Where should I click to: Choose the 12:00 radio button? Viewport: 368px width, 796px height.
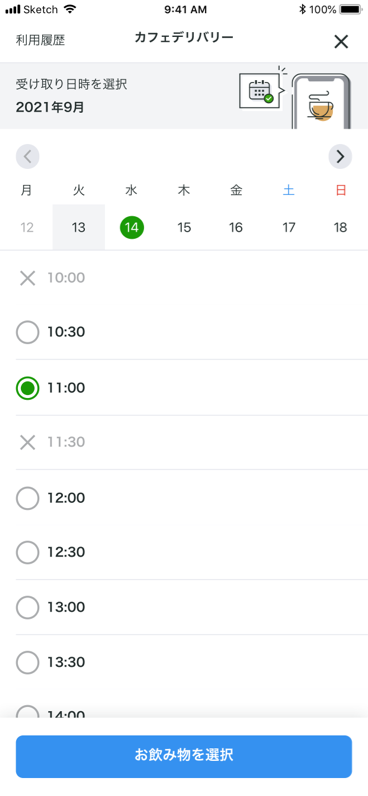pos(27,498)
